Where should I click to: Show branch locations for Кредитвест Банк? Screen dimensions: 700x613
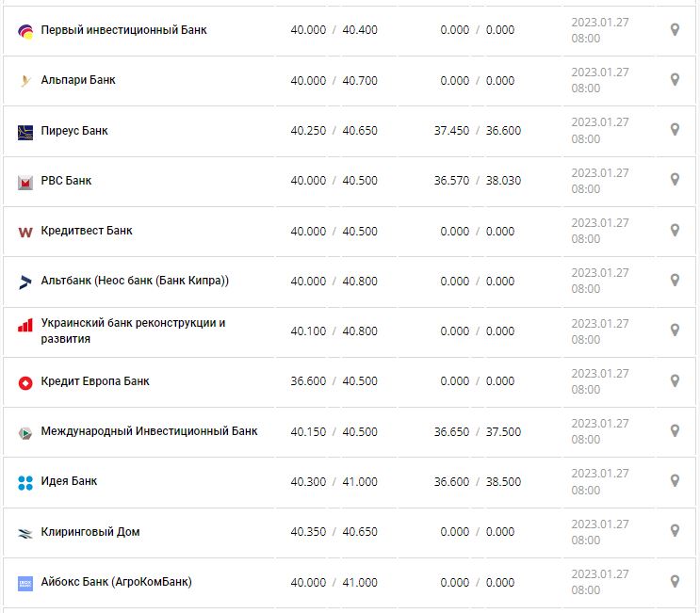675,231
